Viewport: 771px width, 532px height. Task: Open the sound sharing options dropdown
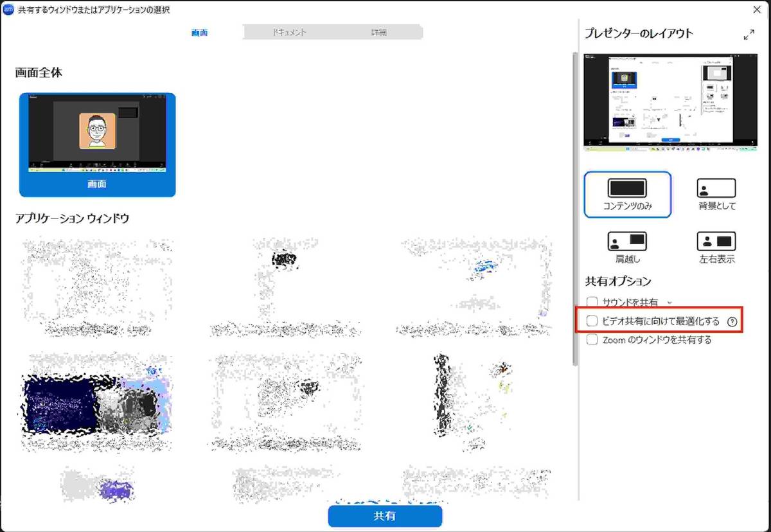pos(669,301)
